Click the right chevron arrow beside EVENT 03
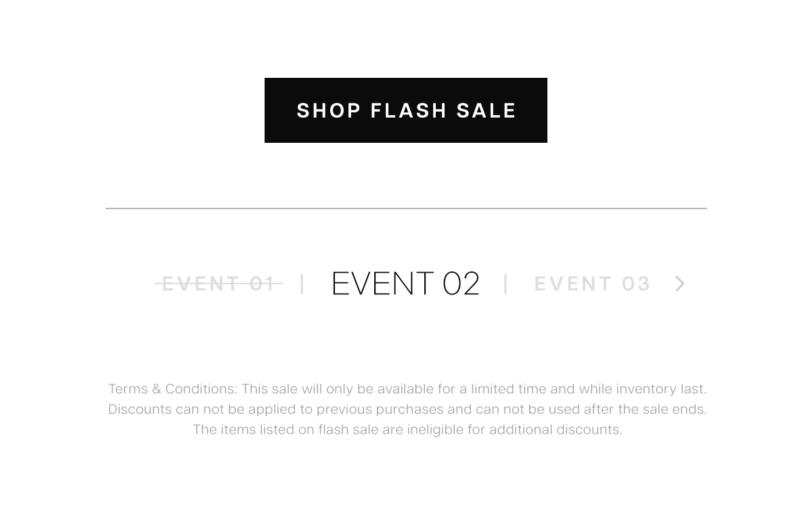The height and width of the screenshot is (511, 812). pyautogui.click(x=680, y=284)
